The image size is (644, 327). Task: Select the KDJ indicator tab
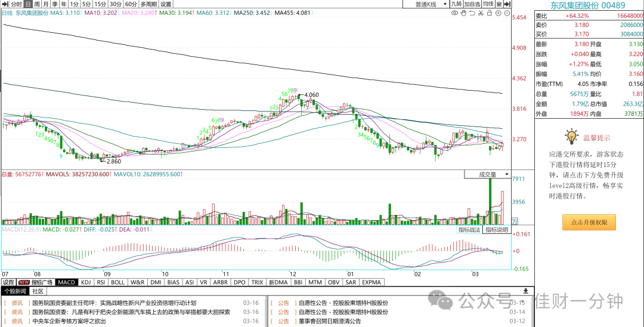pyautogui.click(x=86, y=283)
